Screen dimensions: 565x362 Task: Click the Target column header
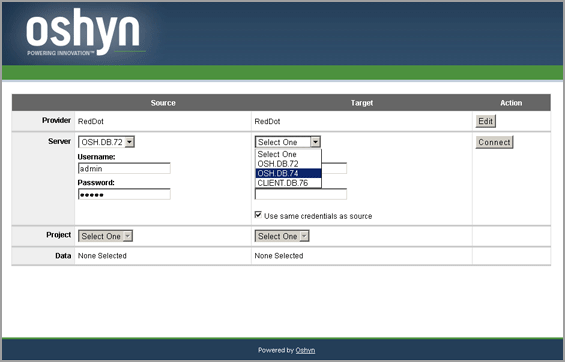tap(362, 103)
